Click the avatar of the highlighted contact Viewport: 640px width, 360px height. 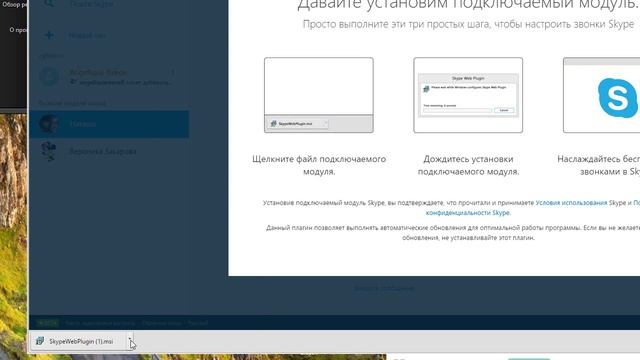click(49, 124)
